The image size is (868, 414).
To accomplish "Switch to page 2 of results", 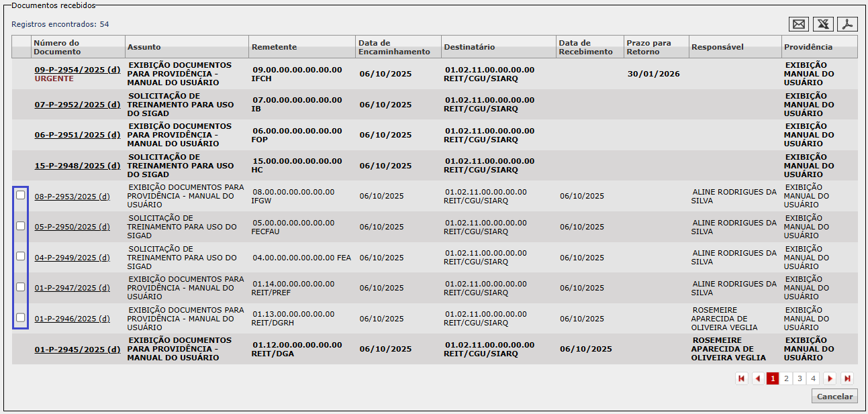I will pos(786,378).
